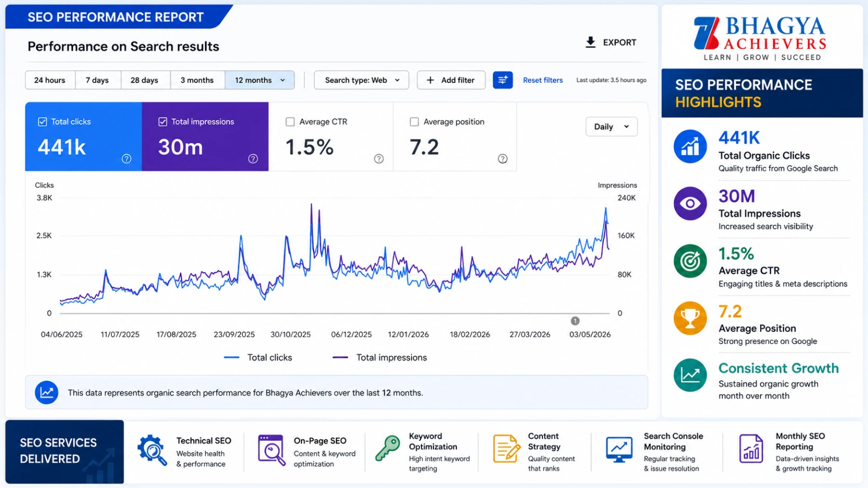Screen dimensions: 868x488
Task: Open the blue filter settings icon
Action: 503,80
